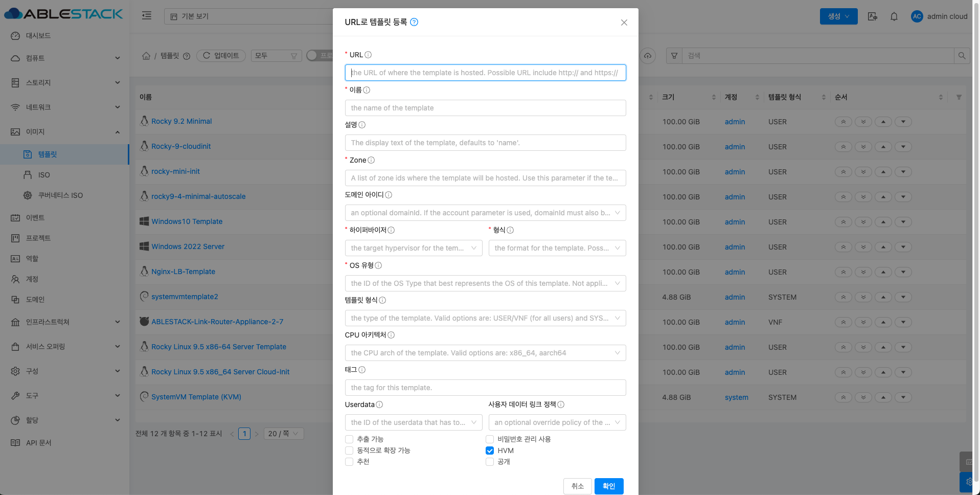This screenshot has height=495, width=980.
Task: Check the 공개 checkbox
Action: (490, 462)
